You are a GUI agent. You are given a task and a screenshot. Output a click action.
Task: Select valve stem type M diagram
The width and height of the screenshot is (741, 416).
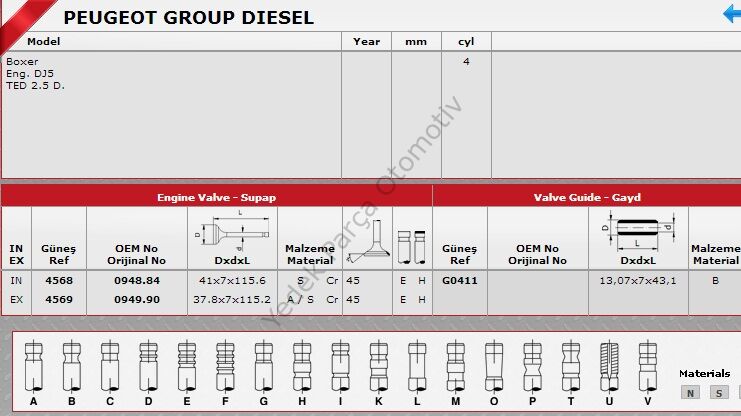coord(456,366)
